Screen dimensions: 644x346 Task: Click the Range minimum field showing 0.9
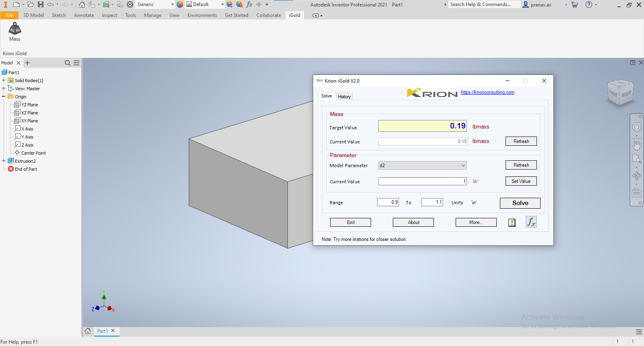[388, 202]
